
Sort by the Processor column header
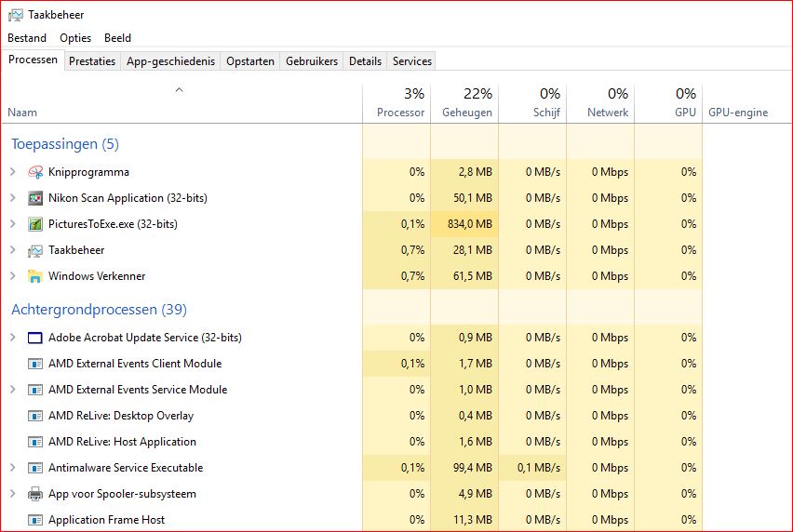(x=396, y=103)
